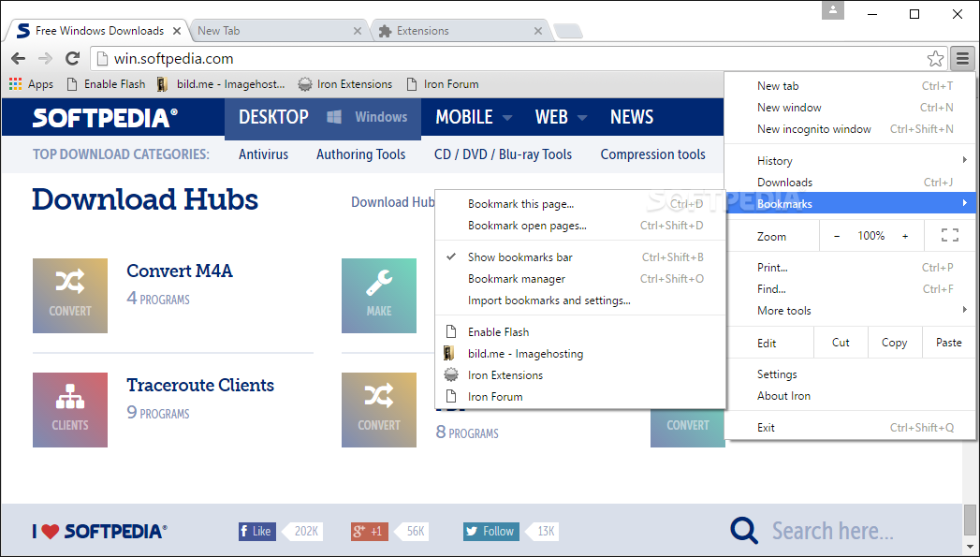The width and height of the screenshot is (980, 557).
Task: Close the Free Windows Downloads tab
Action: (177, 31)
